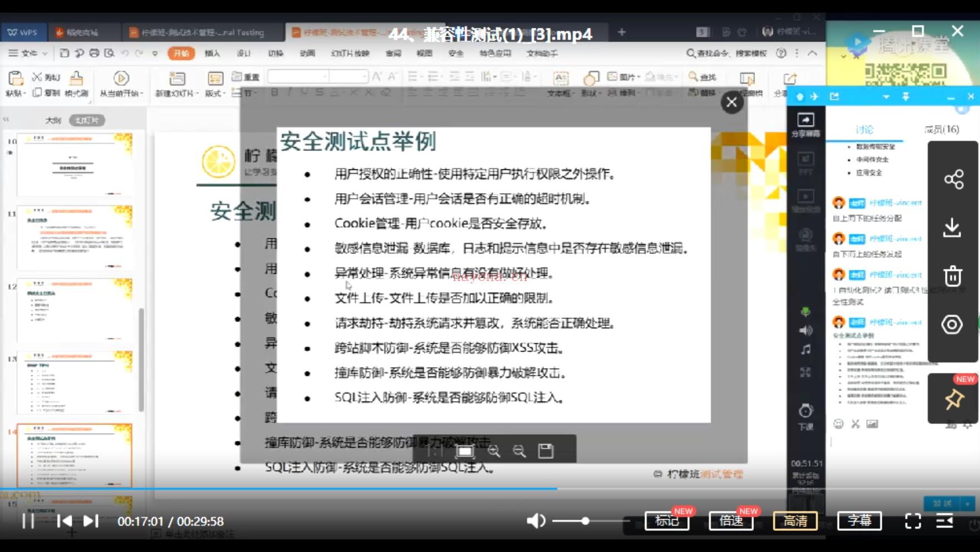Open the 倍速 playback speed option
Image resolution: width=980 pixels, height=552 pixels.
(731, 521)
